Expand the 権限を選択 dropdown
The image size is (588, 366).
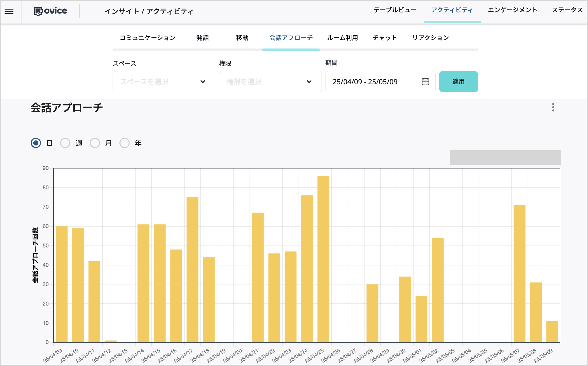270,82
